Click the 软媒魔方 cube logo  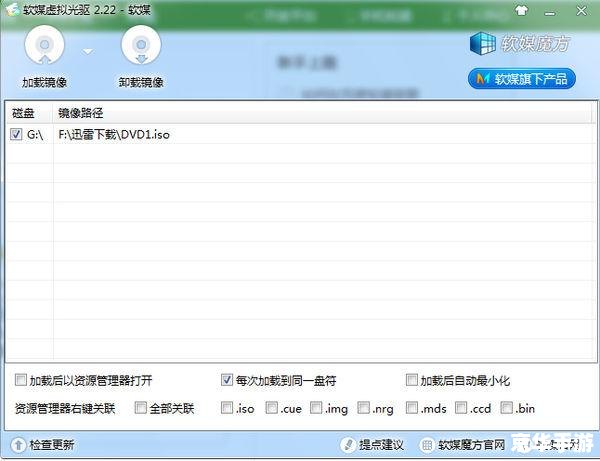coord(482,43)
